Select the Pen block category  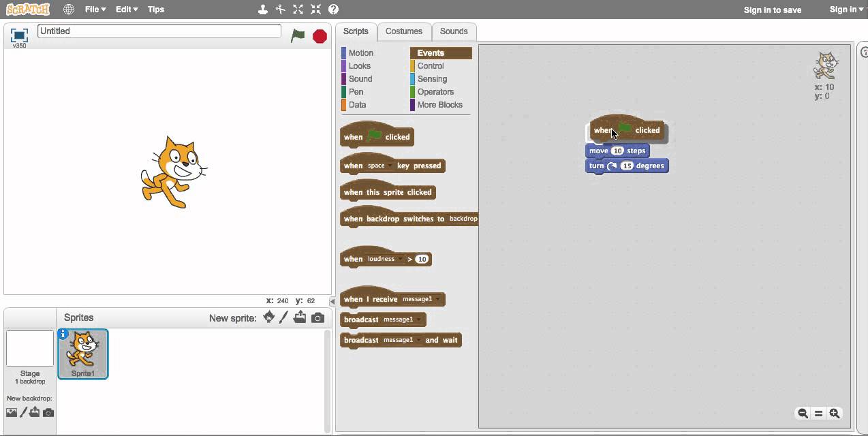tap(356, 92)
